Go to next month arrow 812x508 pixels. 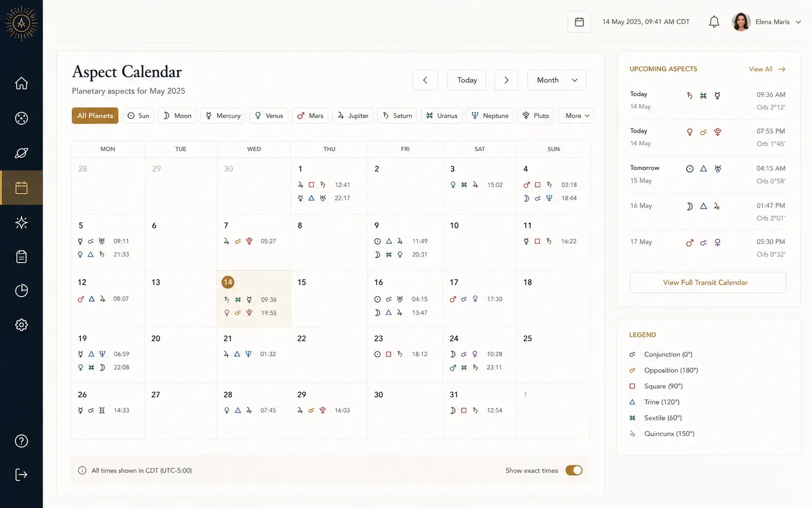pos(506,80)
